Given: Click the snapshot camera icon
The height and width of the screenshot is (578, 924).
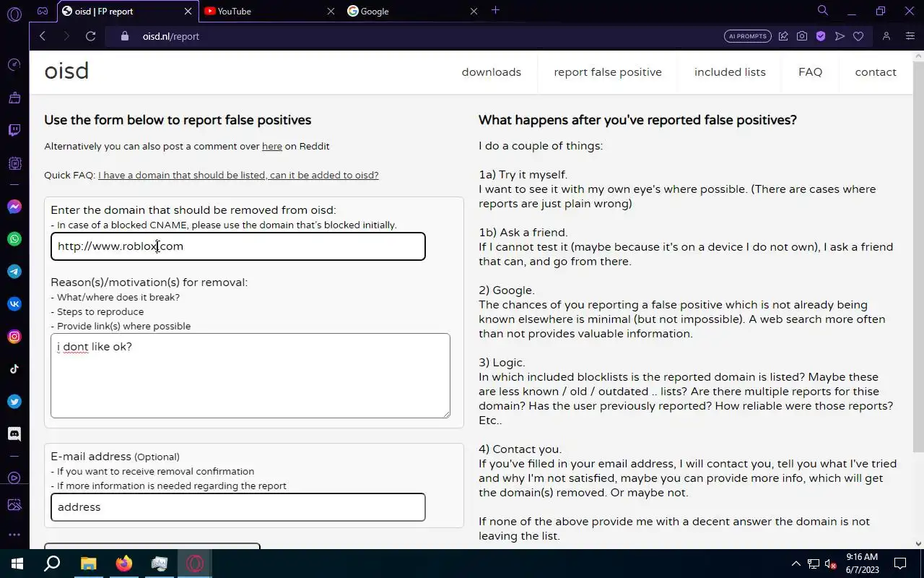Looking at the screenshot, I should point(802,36).
